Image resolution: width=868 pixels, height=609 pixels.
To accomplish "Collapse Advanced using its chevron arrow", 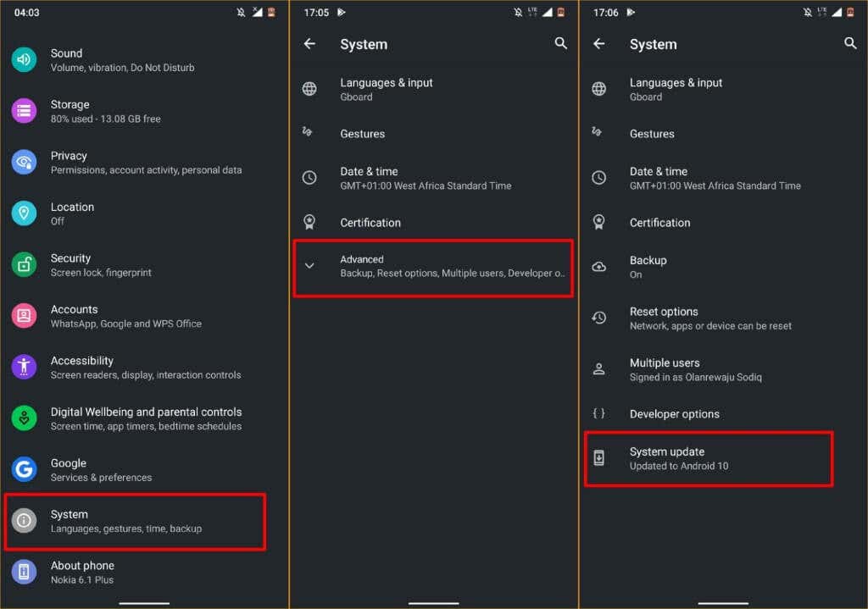I will click(x=310, y=265).
